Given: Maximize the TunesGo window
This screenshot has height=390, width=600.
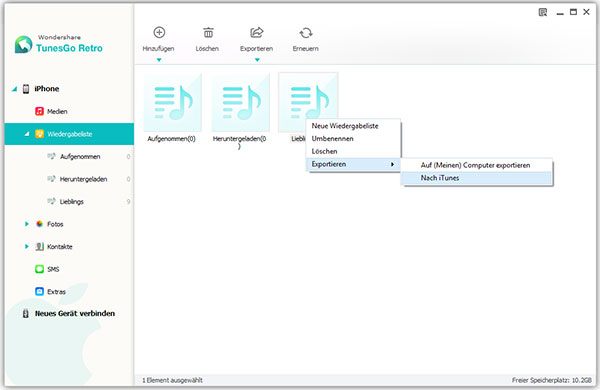Looking at the screenshot, I should (573, 12).
